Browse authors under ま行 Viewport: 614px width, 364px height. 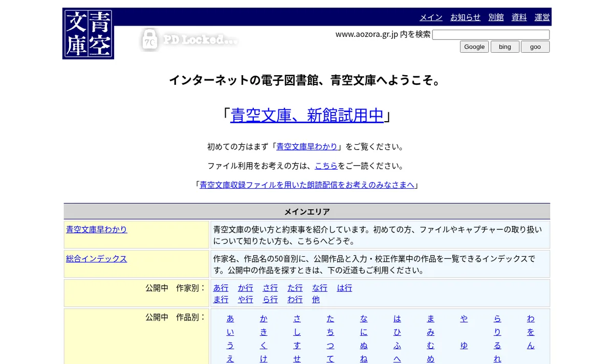tap(221, 299)
